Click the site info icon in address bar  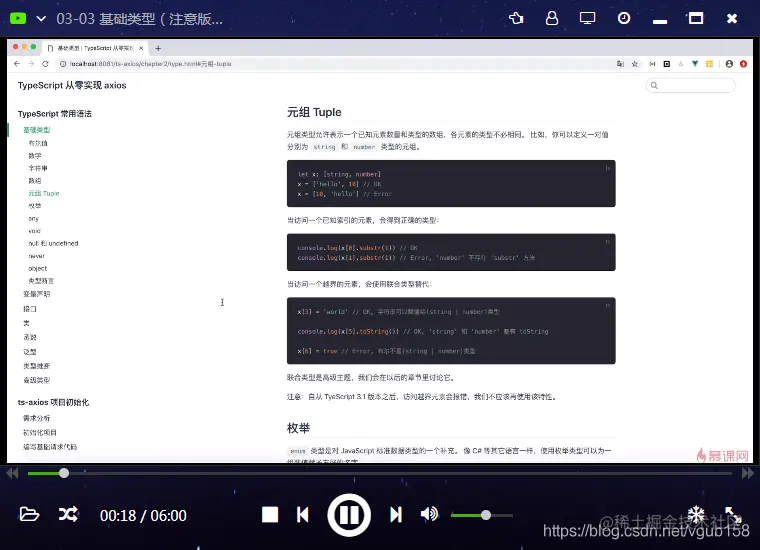(x=63, y=63)
